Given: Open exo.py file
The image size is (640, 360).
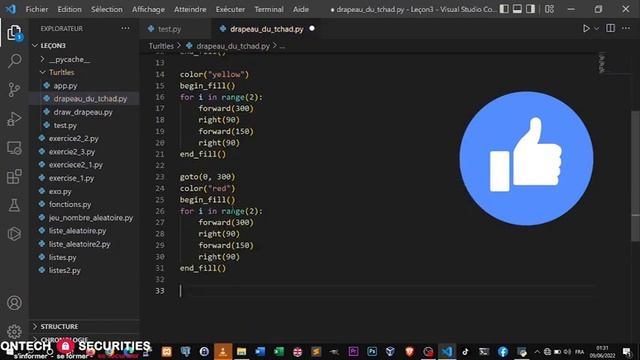Looking at the screenshot, I should (84, 191).
